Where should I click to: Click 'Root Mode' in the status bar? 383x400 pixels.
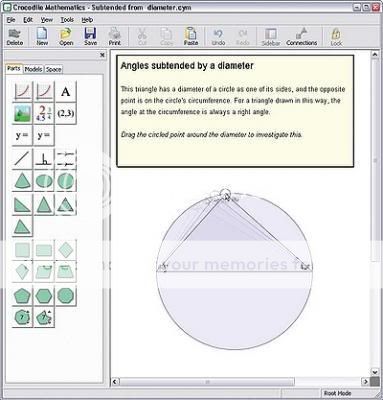(x=337, y=393)
